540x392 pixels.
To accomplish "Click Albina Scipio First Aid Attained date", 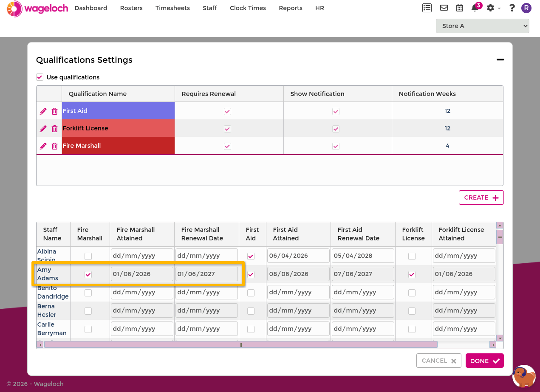I will pos(298,256).
